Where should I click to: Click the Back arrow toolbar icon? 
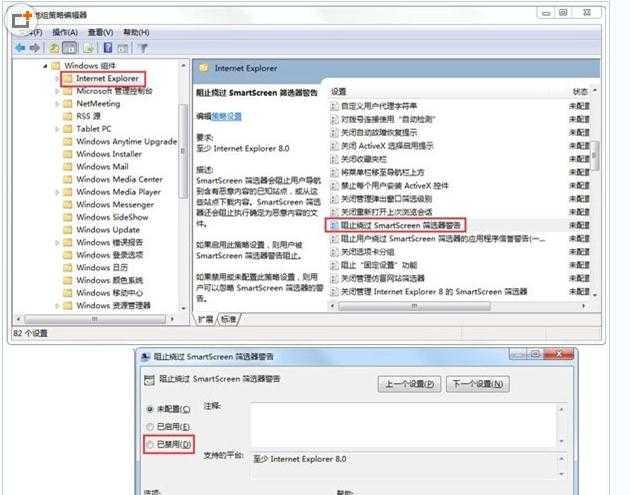click(x=20, y=48)
